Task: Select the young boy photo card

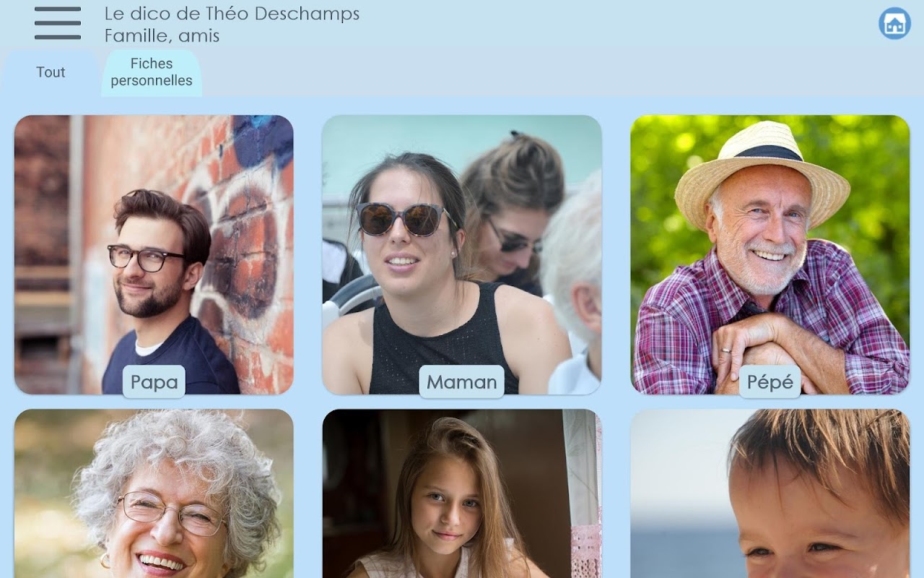Action: 770,493
